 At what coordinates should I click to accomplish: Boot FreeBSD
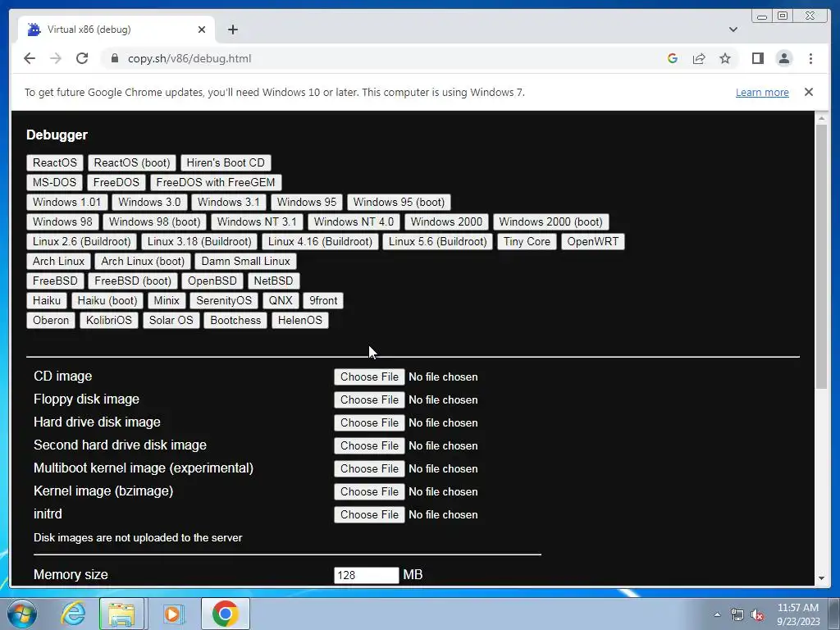pyautogui.click(x=55, y=281)
